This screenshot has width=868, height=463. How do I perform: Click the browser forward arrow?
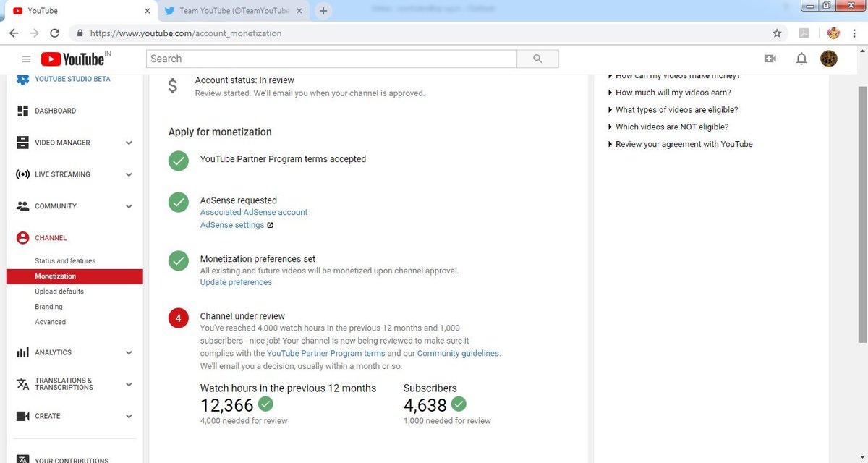pyautogui.click(x=34, y=33)
